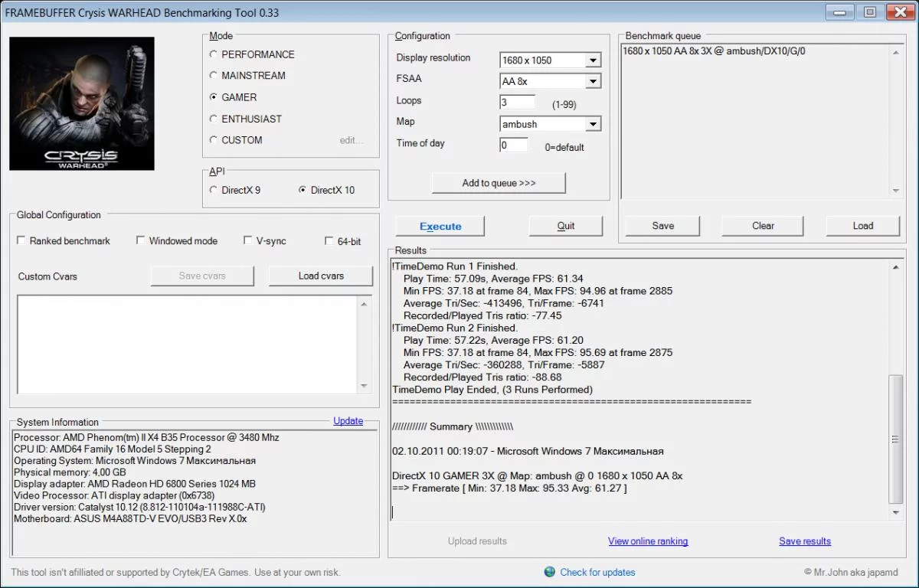Switch API to DirectX 9

click(x=214, y=190)
